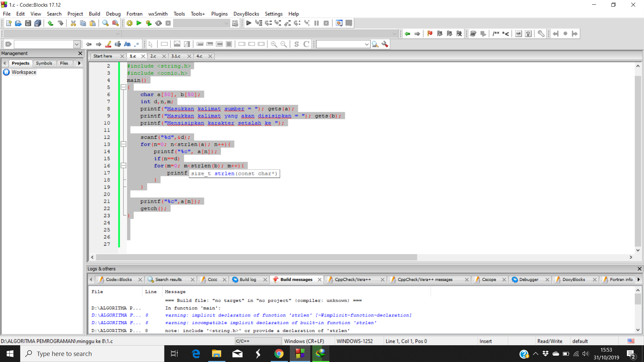
Task: Switch to the 3.1.c editor tab
Action: 176,56
